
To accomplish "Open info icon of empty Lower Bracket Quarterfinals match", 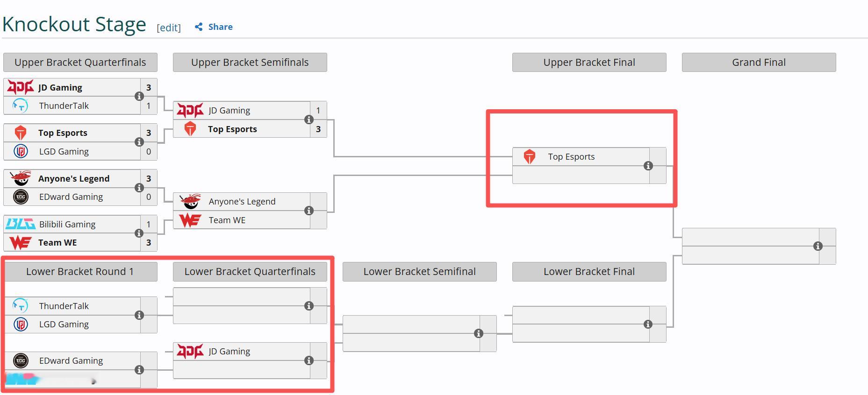I will 309,306.
